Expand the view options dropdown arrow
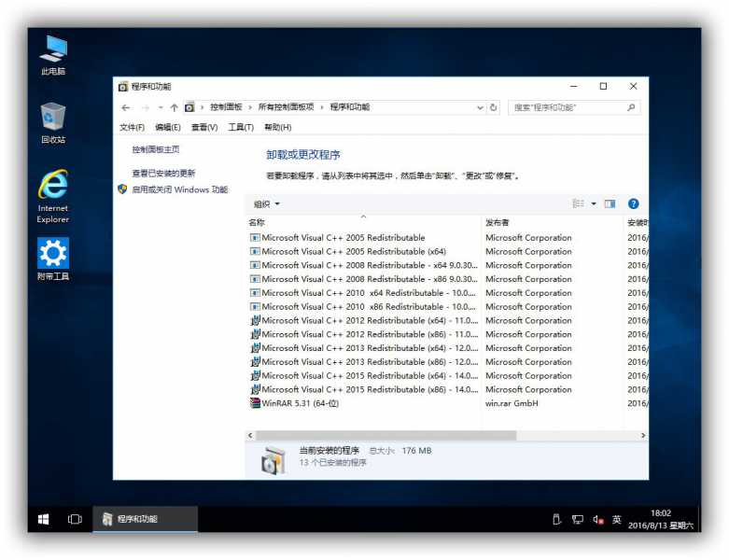 [x=594, y=203]
